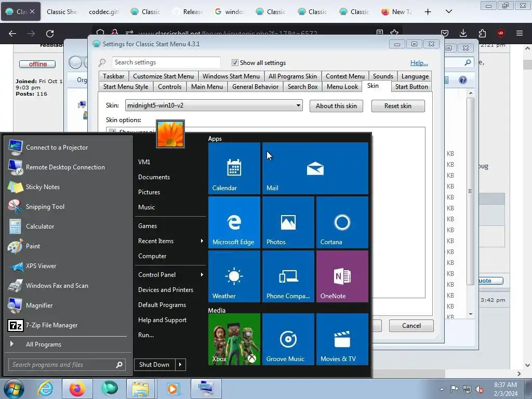
Task: Open the General Behavior tab
Action: pos(255,87)
